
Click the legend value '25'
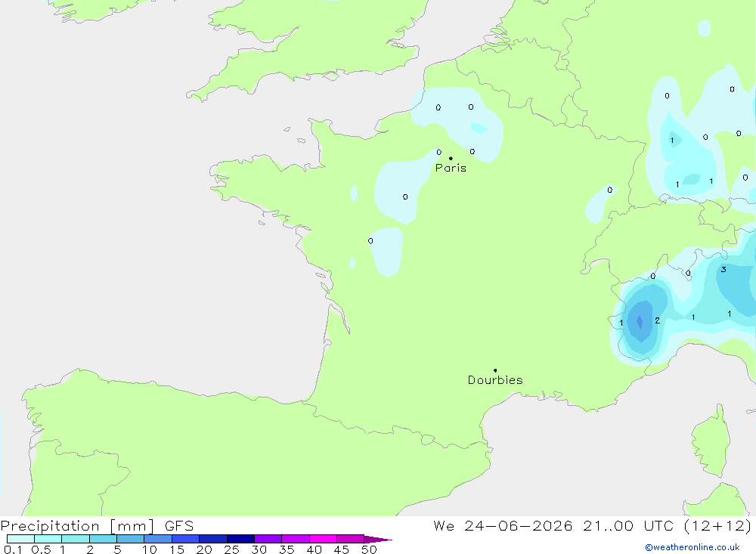pos(231,549)
